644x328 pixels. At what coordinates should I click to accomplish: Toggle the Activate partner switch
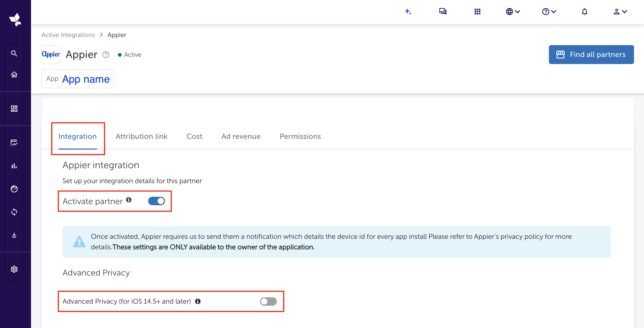point(156,201)
